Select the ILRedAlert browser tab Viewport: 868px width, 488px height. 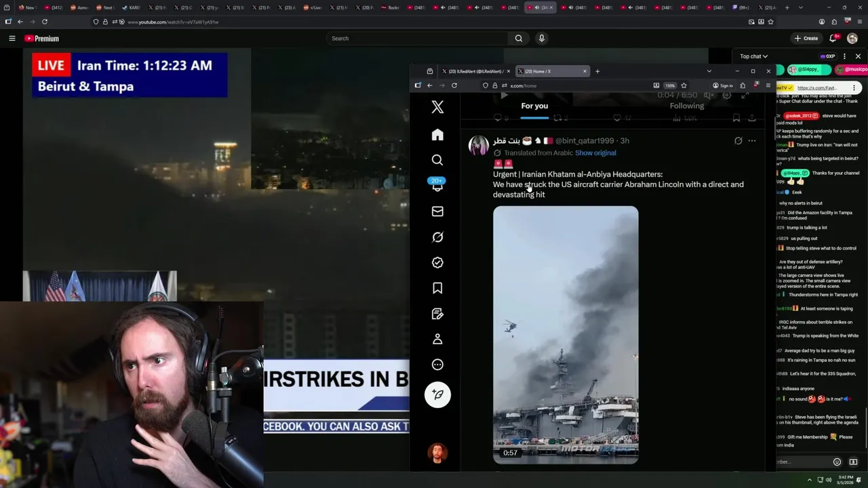(x=475, y=71)
